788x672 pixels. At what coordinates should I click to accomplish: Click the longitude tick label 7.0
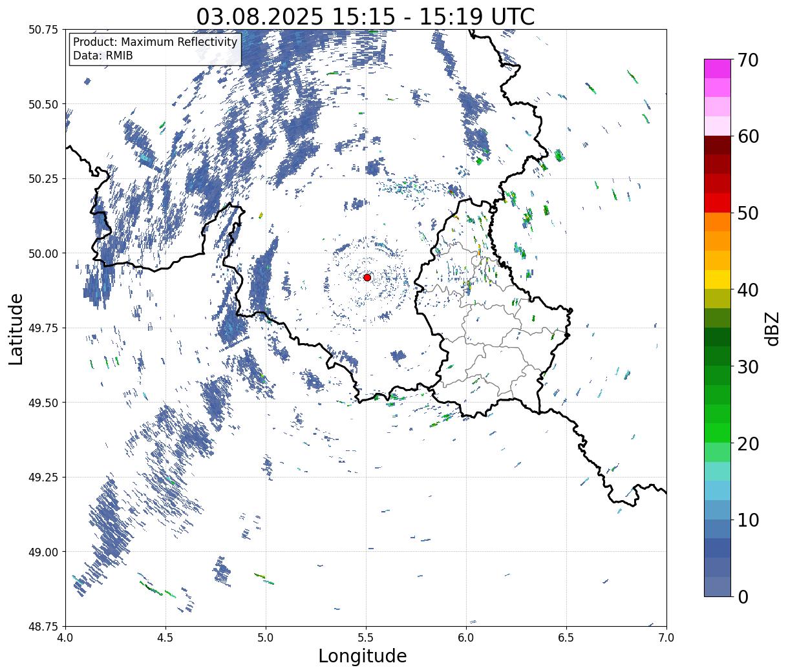click(x=666, y=638)
